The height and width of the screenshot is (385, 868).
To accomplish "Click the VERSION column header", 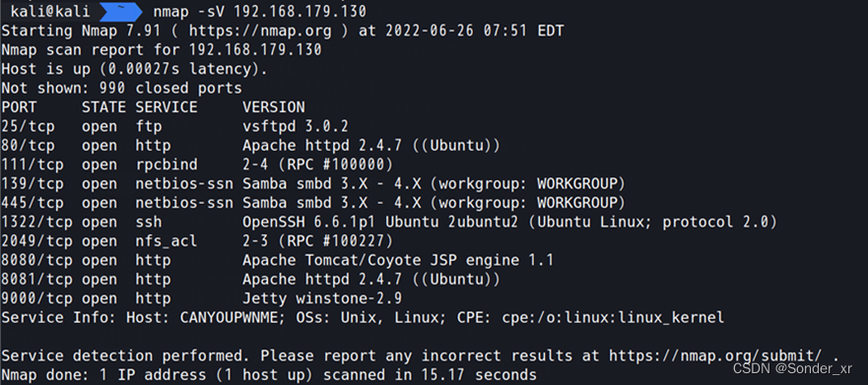I will coord(274,106).
